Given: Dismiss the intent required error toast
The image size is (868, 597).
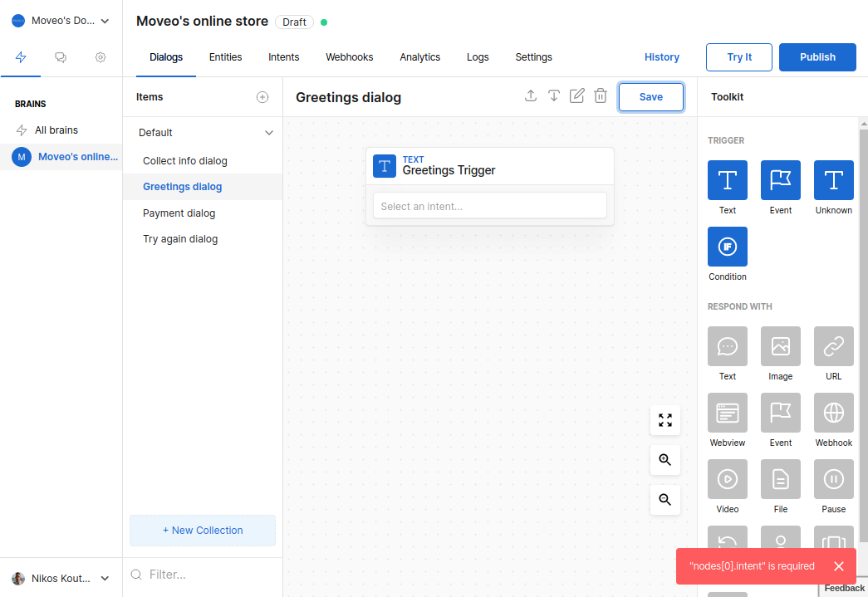Looking at the screenshot, I should tap(839, 566).
